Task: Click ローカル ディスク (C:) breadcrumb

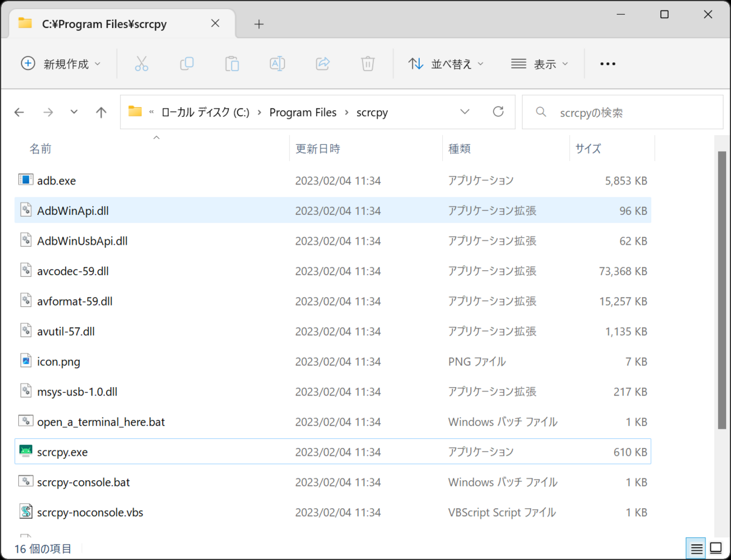Action: point(205,113)
